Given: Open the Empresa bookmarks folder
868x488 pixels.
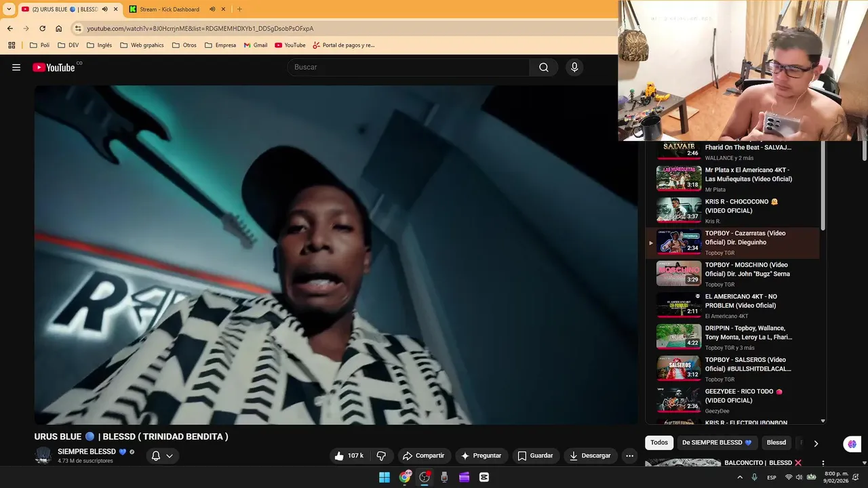Looking at the screenshot, I should tap(220, 45).
